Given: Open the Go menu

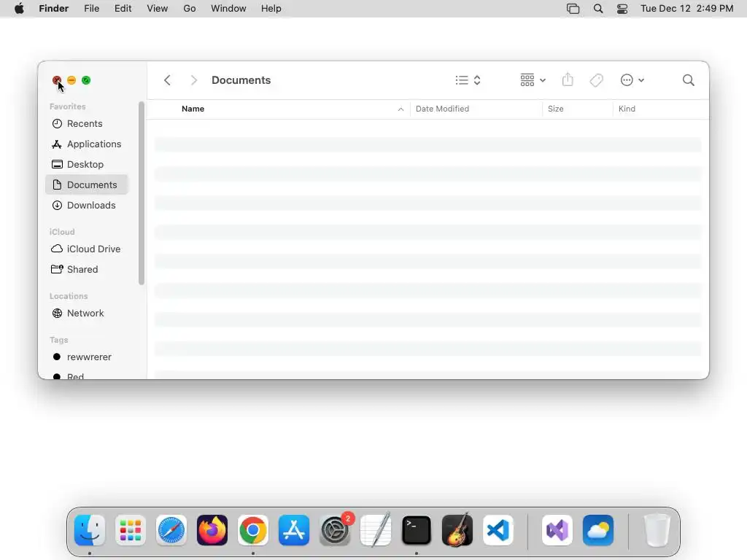Looking at the screenshot, I should 190,9.
